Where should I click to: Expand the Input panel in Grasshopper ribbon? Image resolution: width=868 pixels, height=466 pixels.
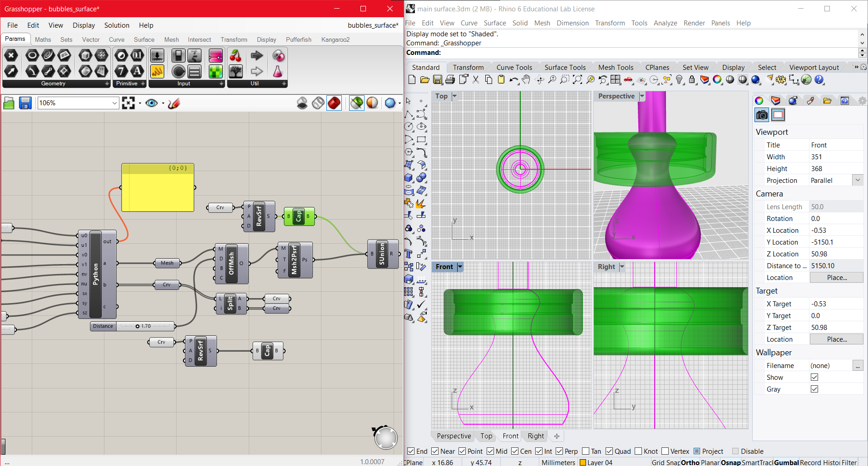coord(222,83)
